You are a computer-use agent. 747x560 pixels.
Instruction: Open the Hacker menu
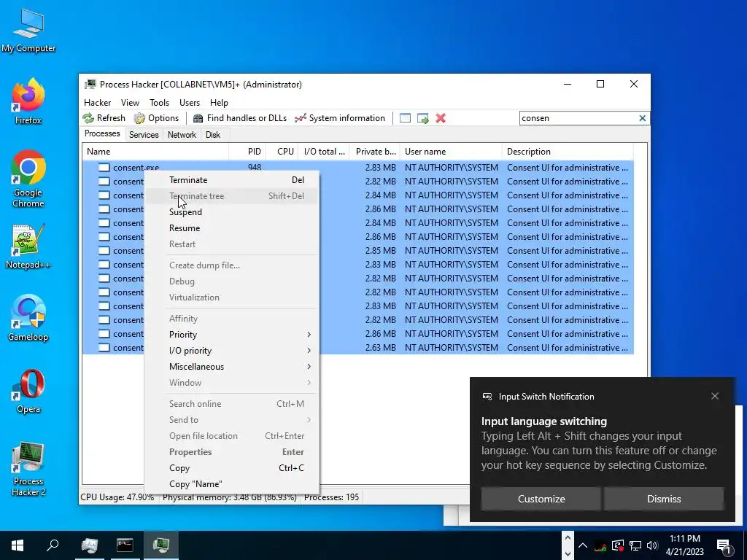point(97,102)
